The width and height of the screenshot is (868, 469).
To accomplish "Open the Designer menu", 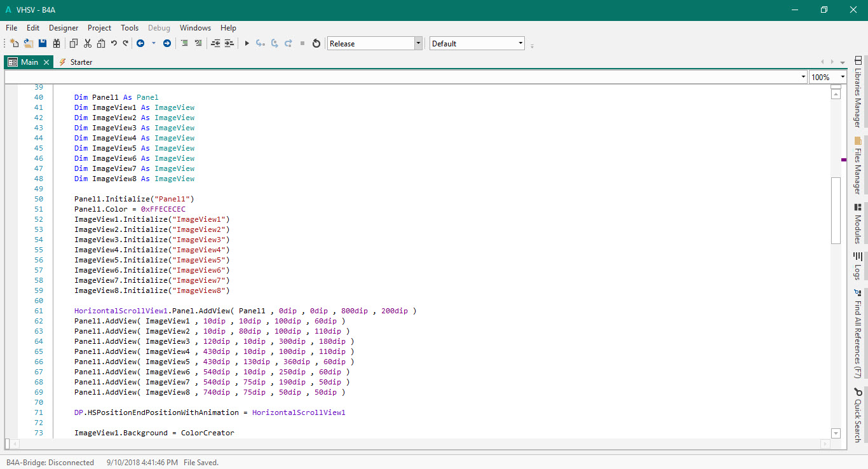I will pos(64,28).
